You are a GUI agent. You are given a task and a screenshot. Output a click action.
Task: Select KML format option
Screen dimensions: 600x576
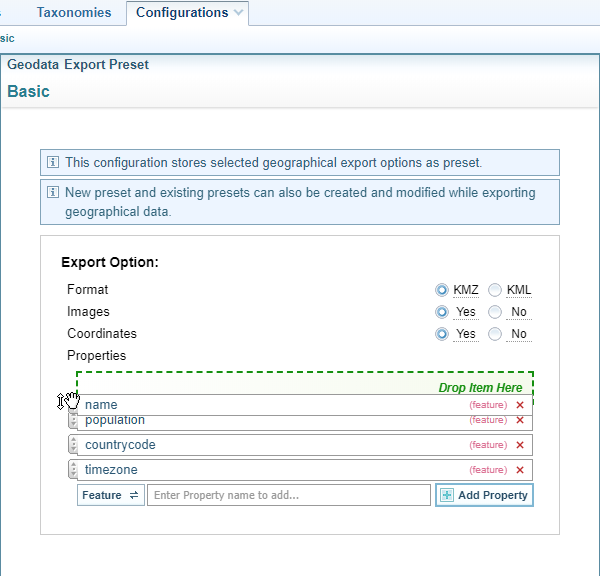tap(495, 290)
